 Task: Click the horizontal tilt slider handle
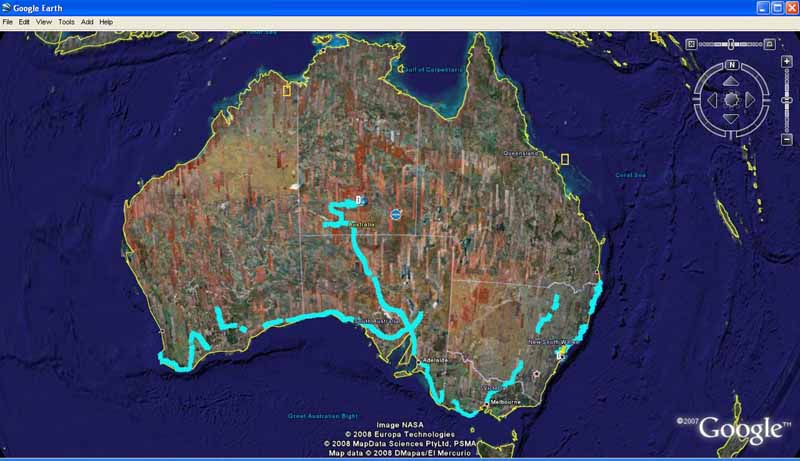point(731,44)
